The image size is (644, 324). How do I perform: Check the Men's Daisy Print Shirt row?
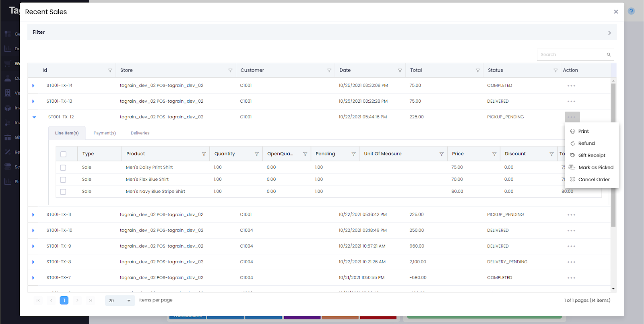[x=63, y=168]
